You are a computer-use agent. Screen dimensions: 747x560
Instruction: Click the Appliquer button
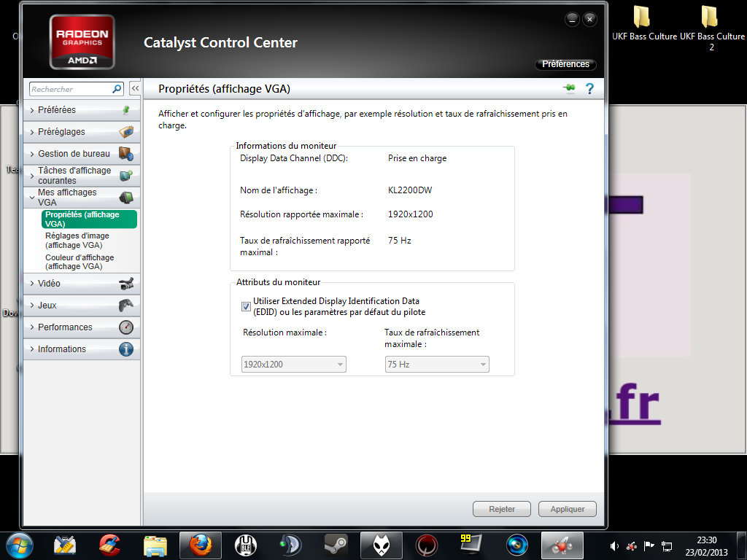pos(567,509)
